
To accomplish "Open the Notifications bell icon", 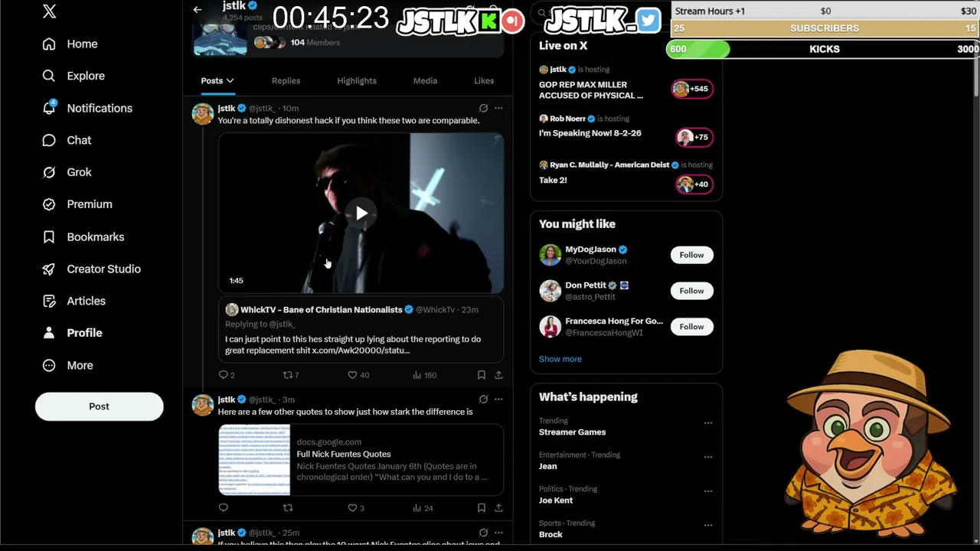I will click(49, 108).
